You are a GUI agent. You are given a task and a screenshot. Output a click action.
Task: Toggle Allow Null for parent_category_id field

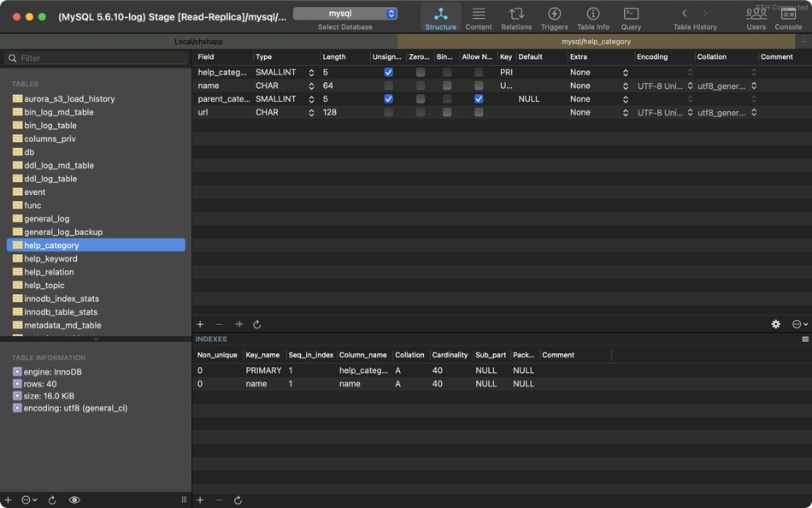(479, 99)
